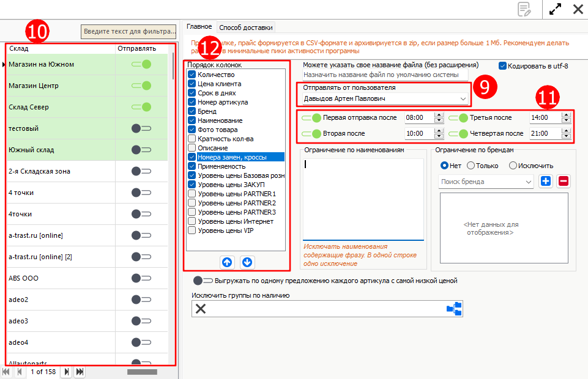The image size is (588, 379).
Task: Select Номера замен, кроссы column item
Action: click(233, 157)
